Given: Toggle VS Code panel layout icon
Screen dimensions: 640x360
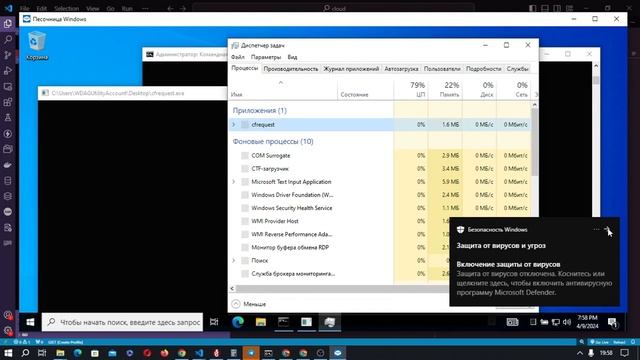Looking at the screenshot, I should click(x=545, y=8).
